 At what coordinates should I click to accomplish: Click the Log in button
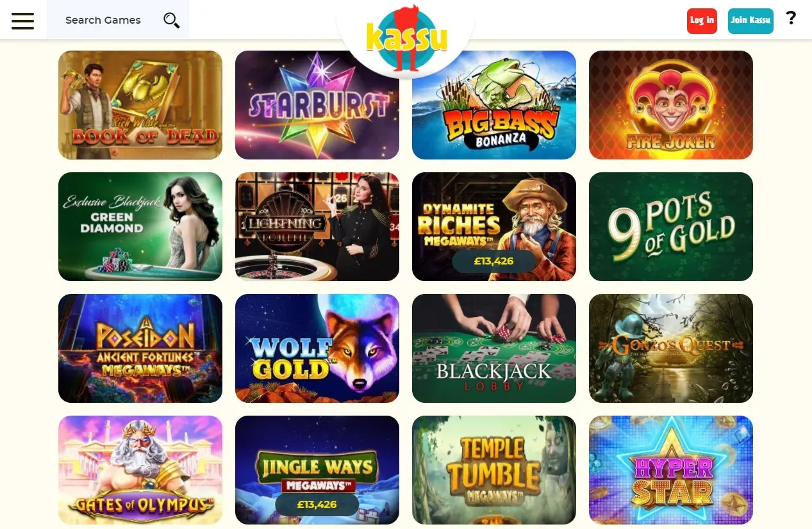(702, 20)
